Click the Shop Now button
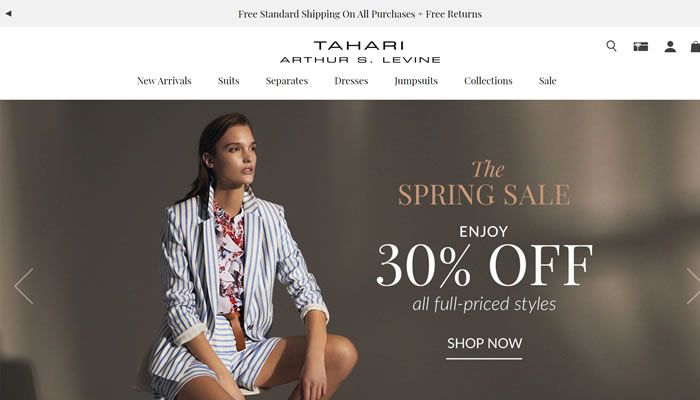 [x=484, y=346]
